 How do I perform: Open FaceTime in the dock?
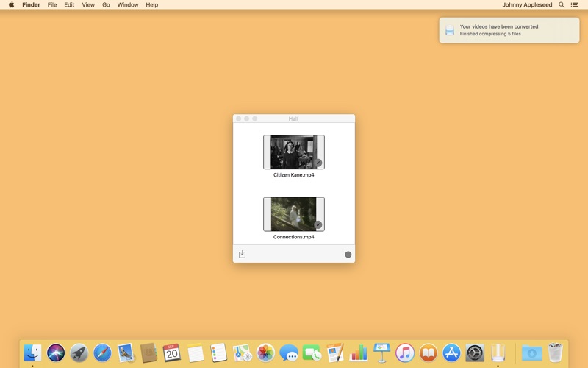(312, 353)
